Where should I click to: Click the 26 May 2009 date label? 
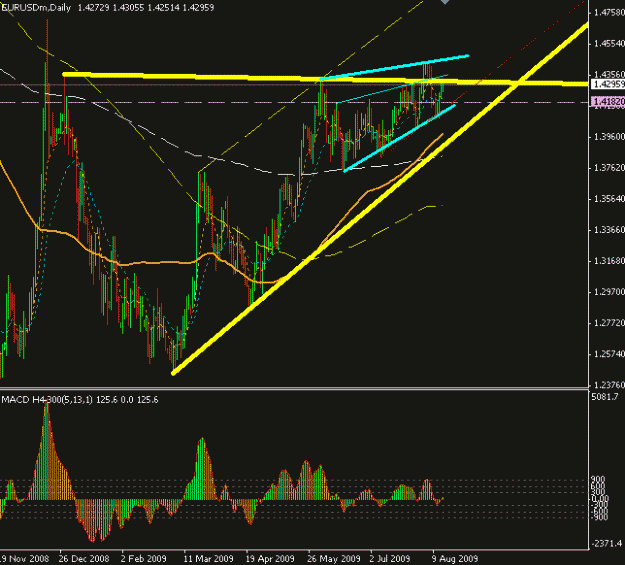click(334, 559)
